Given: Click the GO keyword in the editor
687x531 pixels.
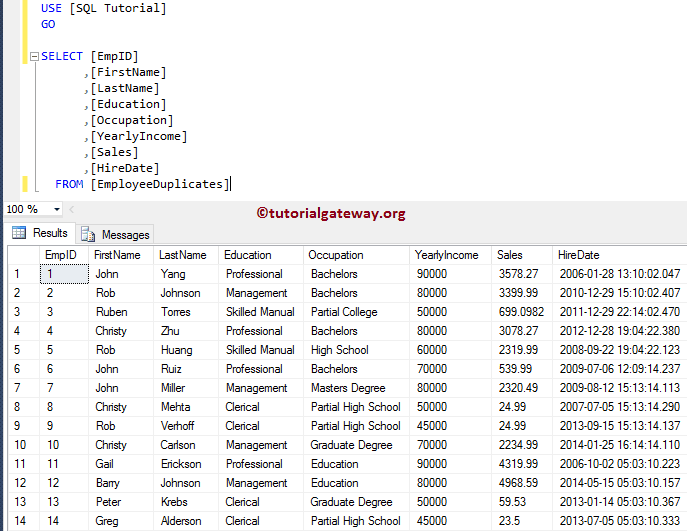Looking at the screenshot, I should tap(48, 24).
